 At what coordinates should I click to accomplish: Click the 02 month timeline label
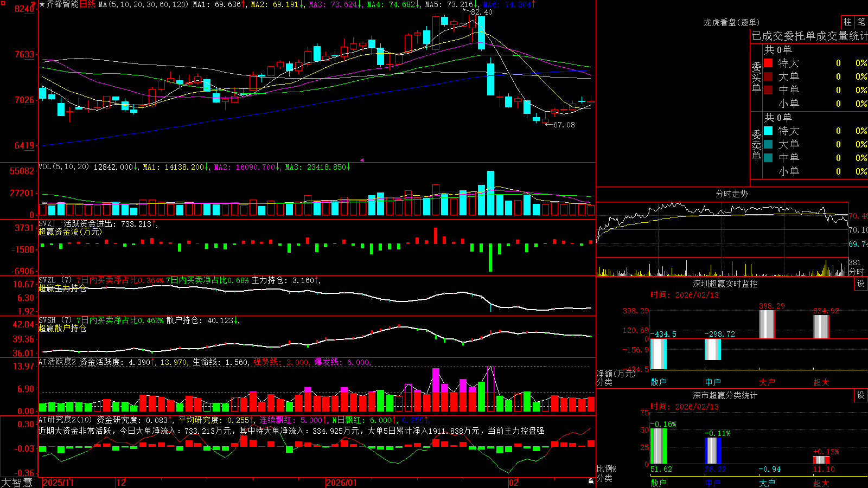tap(513, 483)
